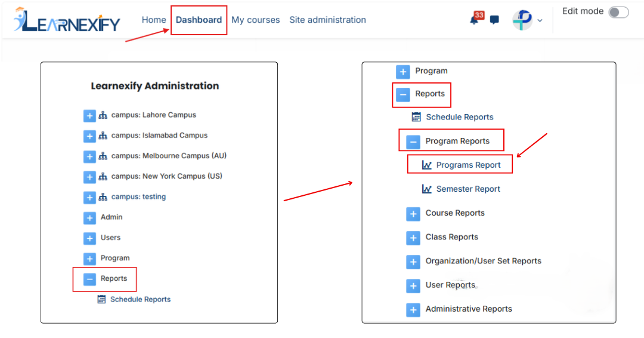Screen dimensions: 644x338
Task: Click calendar icon beside right Schedule Reports
Action: (x=416, y=117)
